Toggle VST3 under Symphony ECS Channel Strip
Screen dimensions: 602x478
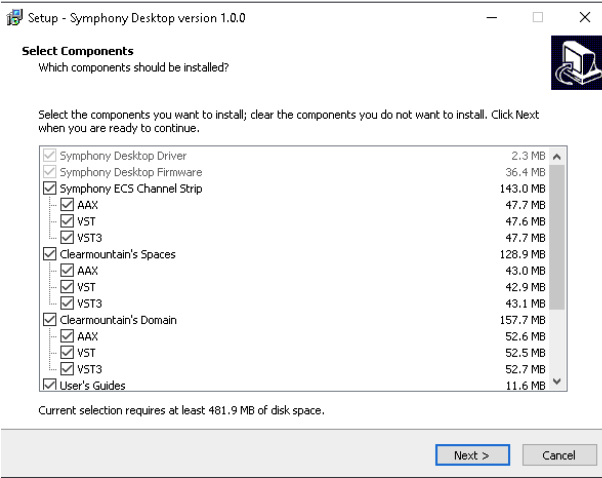click(x=67, y=238)
